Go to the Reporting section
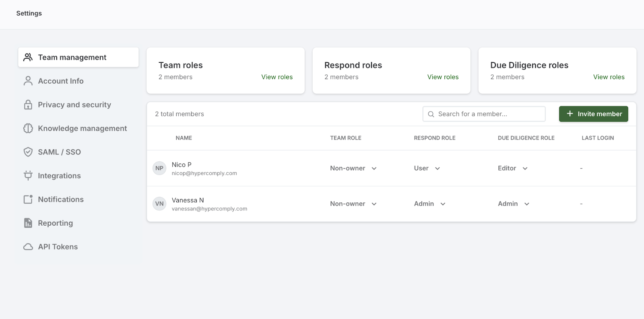This screenshot has height=319, width=644. [78, 223]
